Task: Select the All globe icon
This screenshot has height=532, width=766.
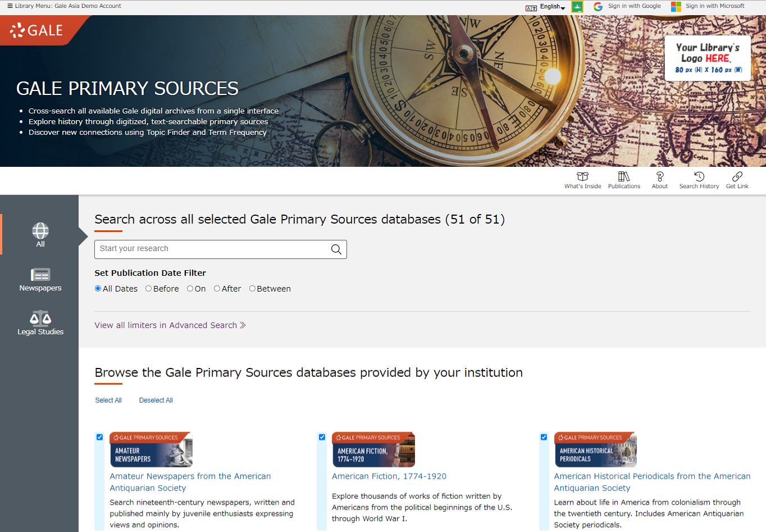Action: pyautogui.click(x=40, y=230)
